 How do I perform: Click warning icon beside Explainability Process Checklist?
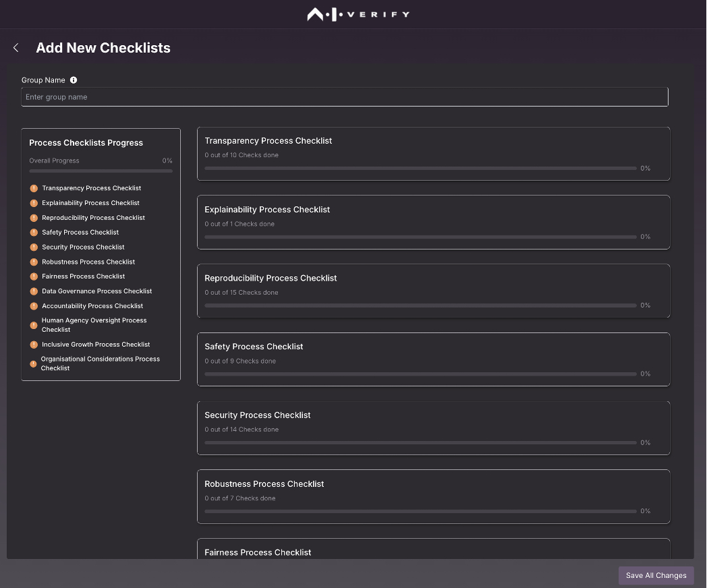coord(34,203)
